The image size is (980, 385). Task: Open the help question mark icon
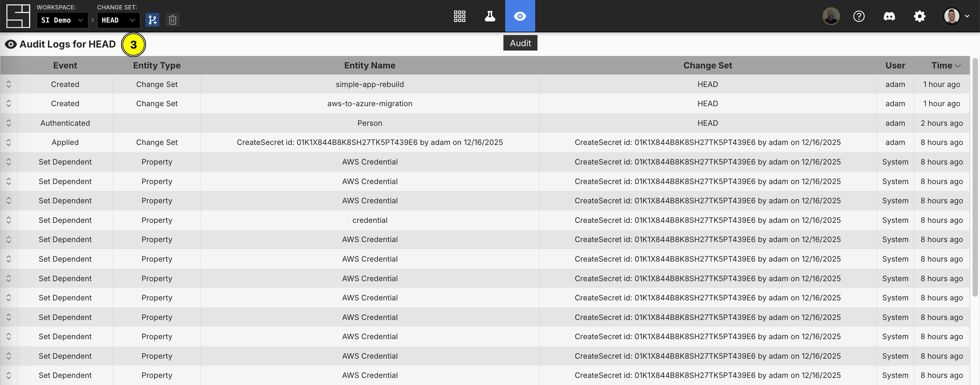pos(858,16)
